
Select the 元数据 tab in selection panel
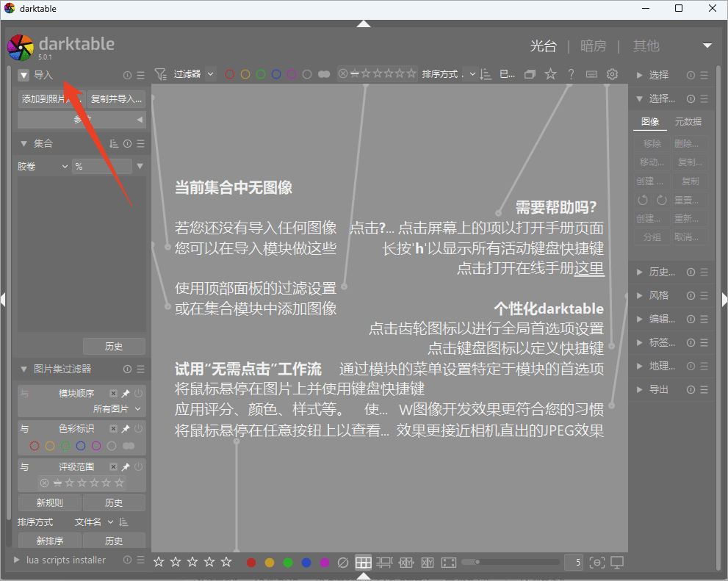tap(687, 121)
